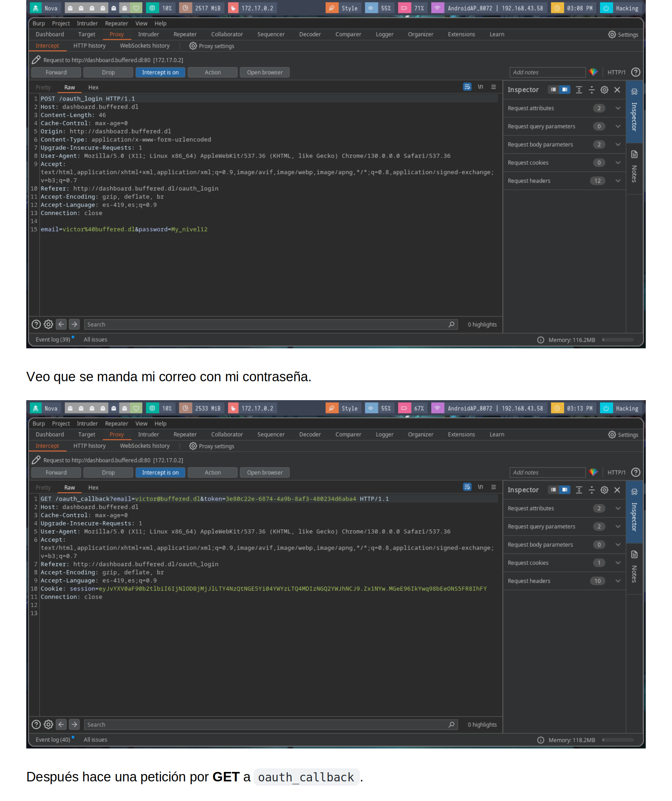Click the Add notes field in top window
The width and height of the screenshot is (672, 801).
(547, 72)
